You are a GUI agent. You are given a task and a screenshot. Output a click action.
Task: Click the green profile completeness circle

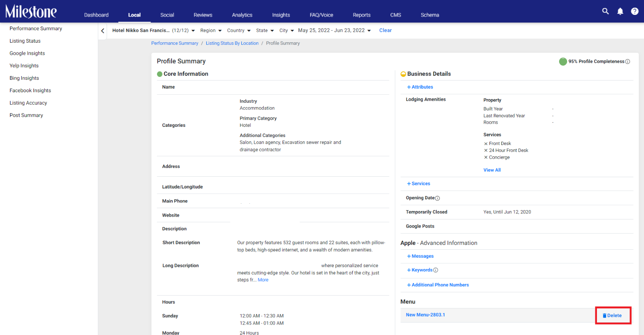click(x=563, y=62)
